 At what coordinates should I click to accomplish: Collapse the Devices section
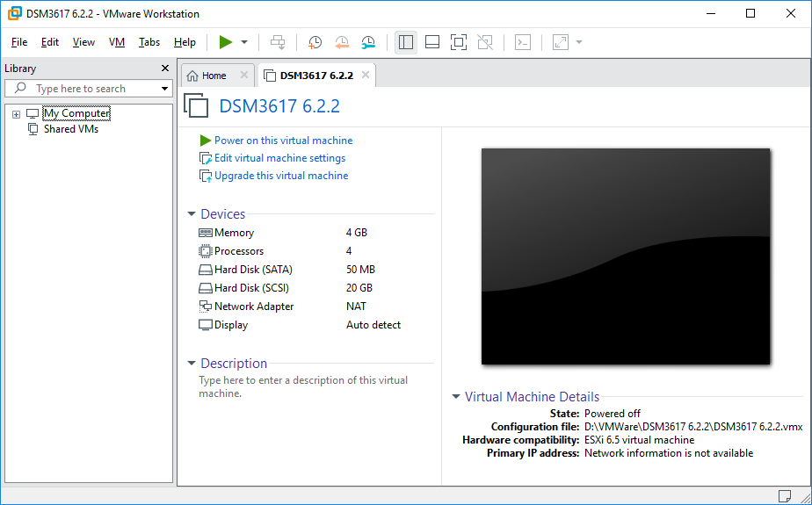coord(192,213)
